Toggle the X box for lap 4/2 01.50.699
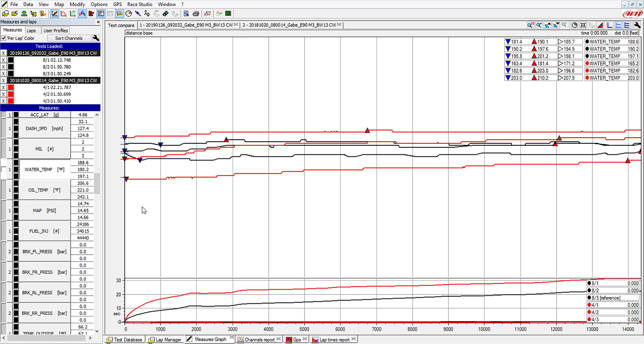This screenshot has height=344, width=644. click(x=3, y=94)
